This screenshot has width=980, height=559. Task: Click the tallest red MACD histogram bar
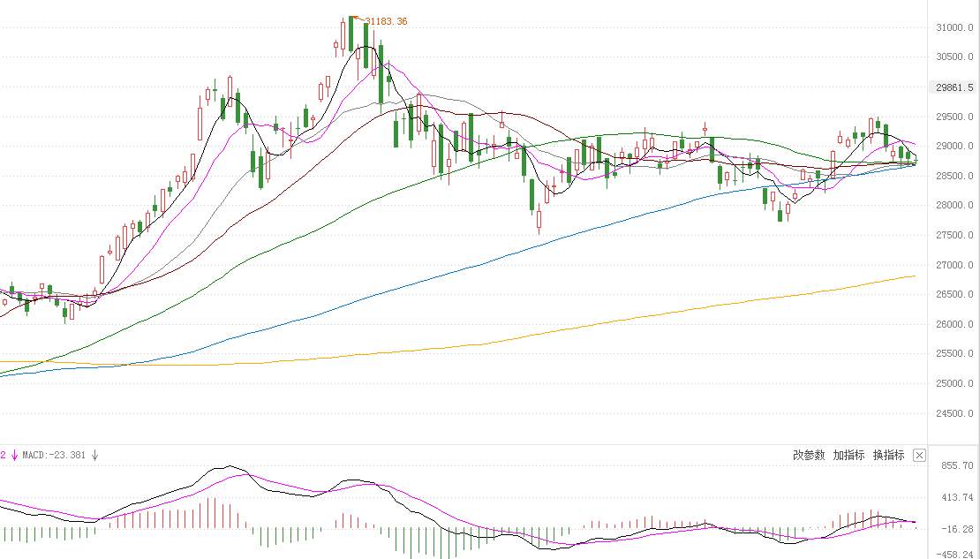tap(207, 513)
